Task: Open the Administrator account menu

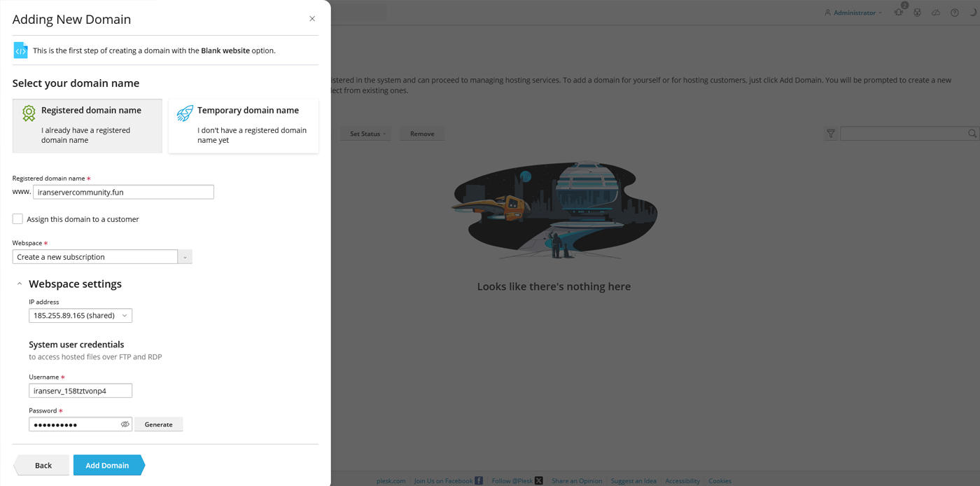Action: tap(853, 13)
